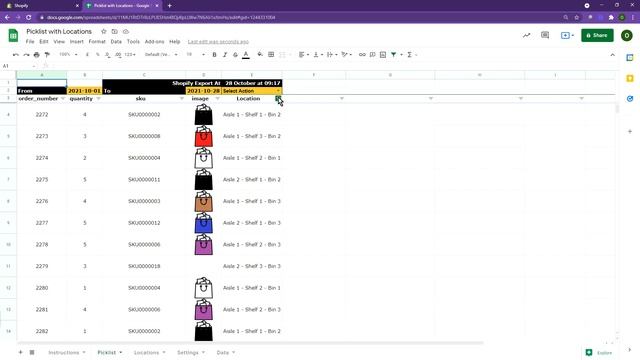Click the decrease decimal places icon
Screen dimensions: 640x360
coord(107,55)
